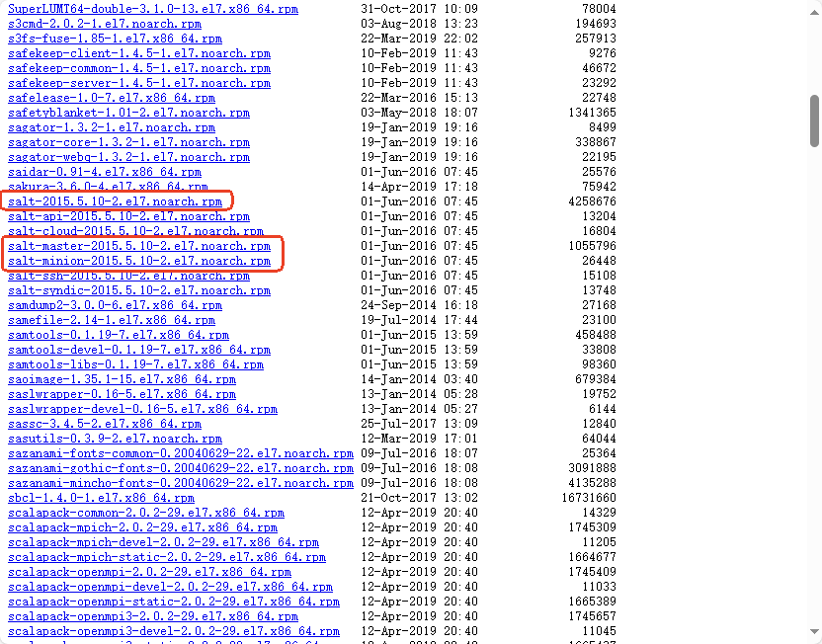
Task: Click scalapack-openmpi-2.0.2-29.el7.x86_64.rpm
Action: click(x=149, y=571)
